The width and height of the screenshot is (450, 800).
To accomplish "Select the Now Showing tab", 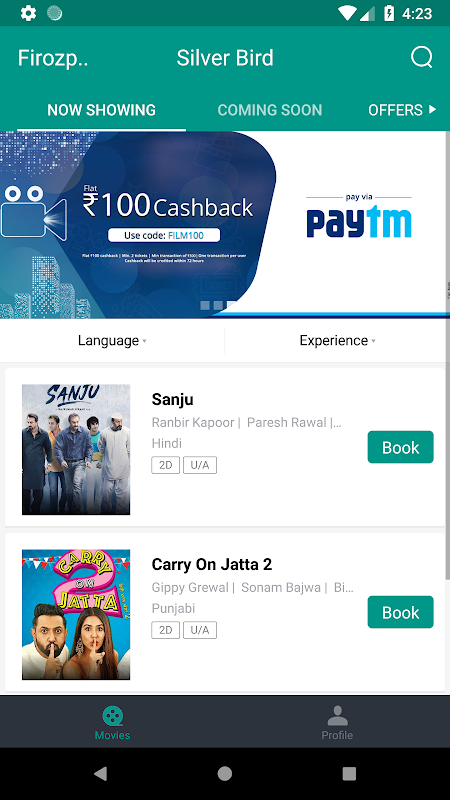I will coord(102,110).
